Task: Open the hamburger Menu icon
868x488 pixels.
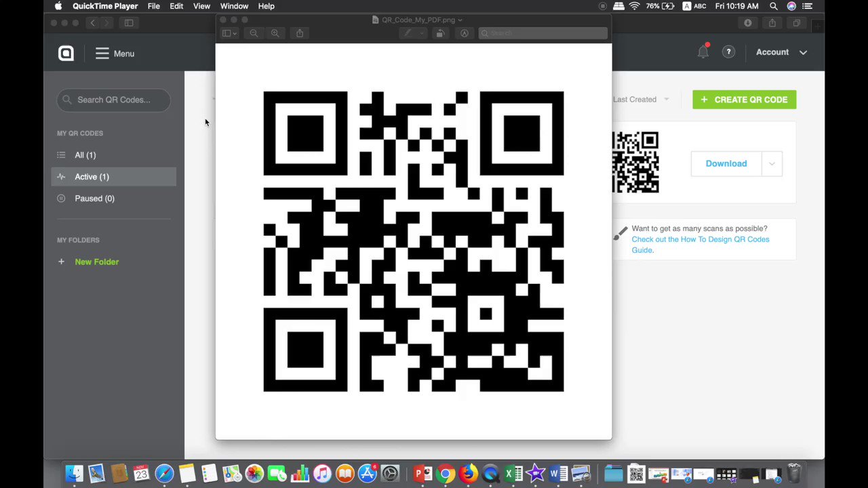Action: (x=102, y=54)
